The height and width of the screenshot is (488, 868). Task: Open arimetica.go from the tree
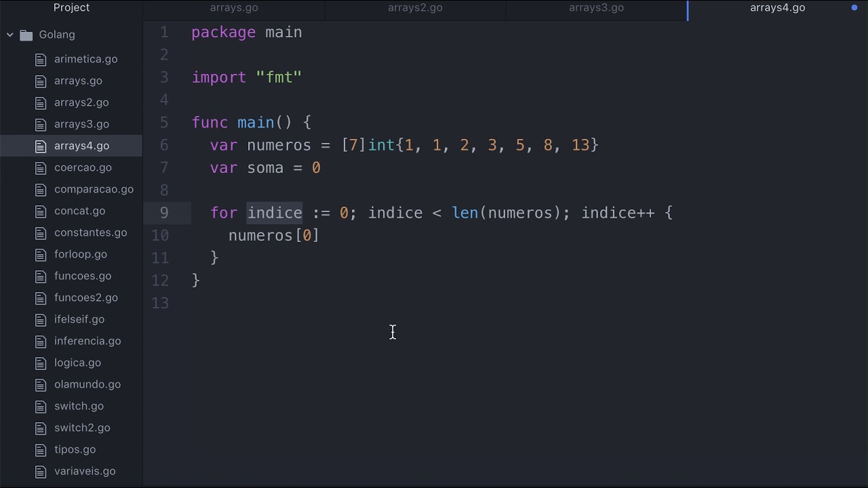pyautogui.click(x=85, y=59)
